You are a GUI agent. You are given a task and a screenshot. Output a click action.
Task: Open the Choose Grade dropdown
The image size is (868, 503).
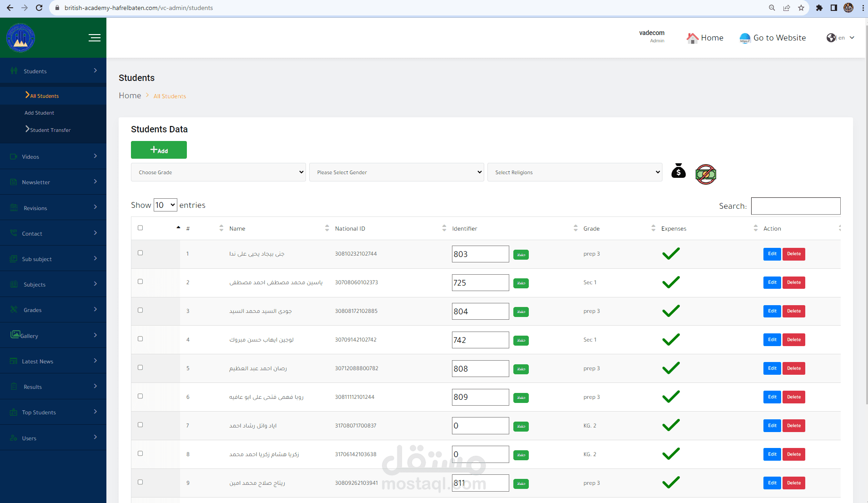tap(218, 172)
